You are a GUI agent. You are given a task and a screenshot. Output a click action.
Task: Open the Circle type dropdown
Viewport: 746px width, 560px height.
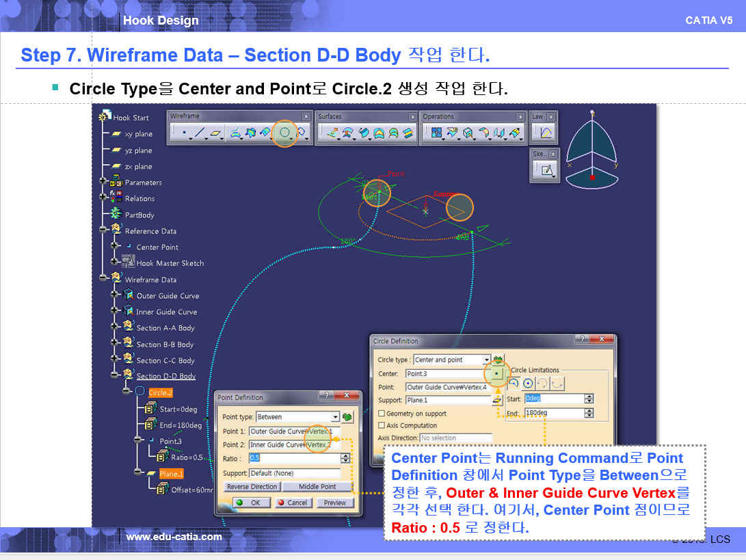click(486, 360)
